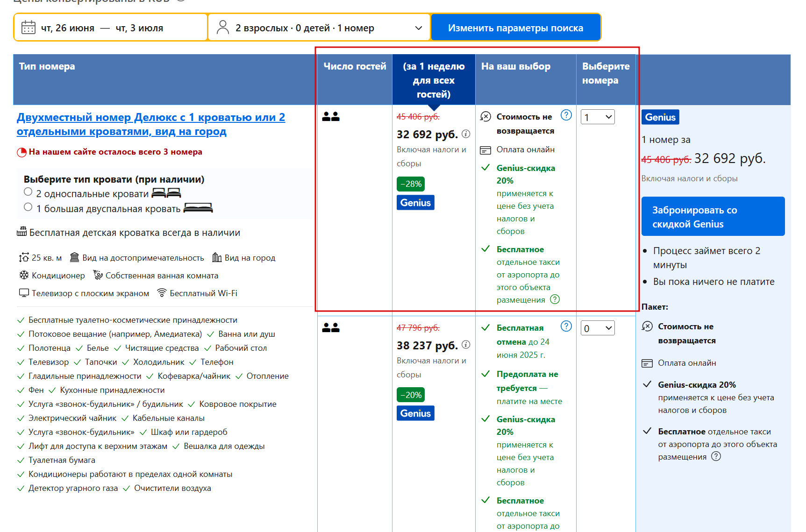The height and width of the screenshot is (532, 806).
Task: Click help icon after taxi text in package summary
Action: pos(716,456)
